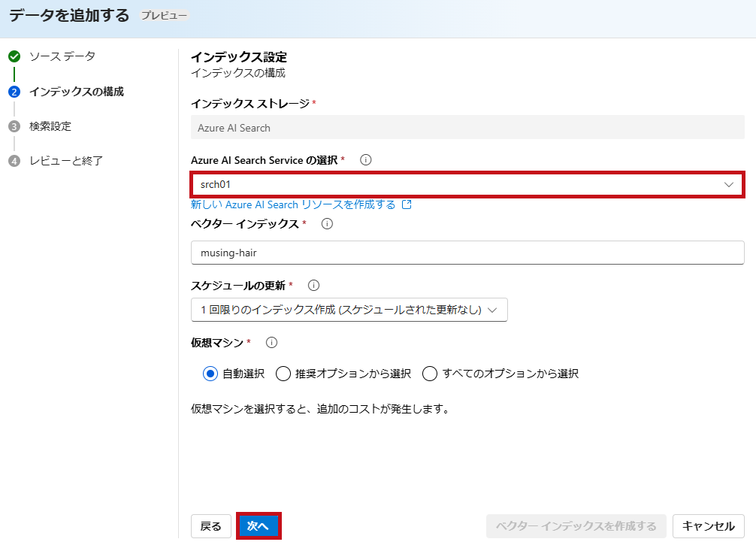The image size is (756, 545).
Task: Click the Azure AI Search storage field
Action: pos(467,127)
